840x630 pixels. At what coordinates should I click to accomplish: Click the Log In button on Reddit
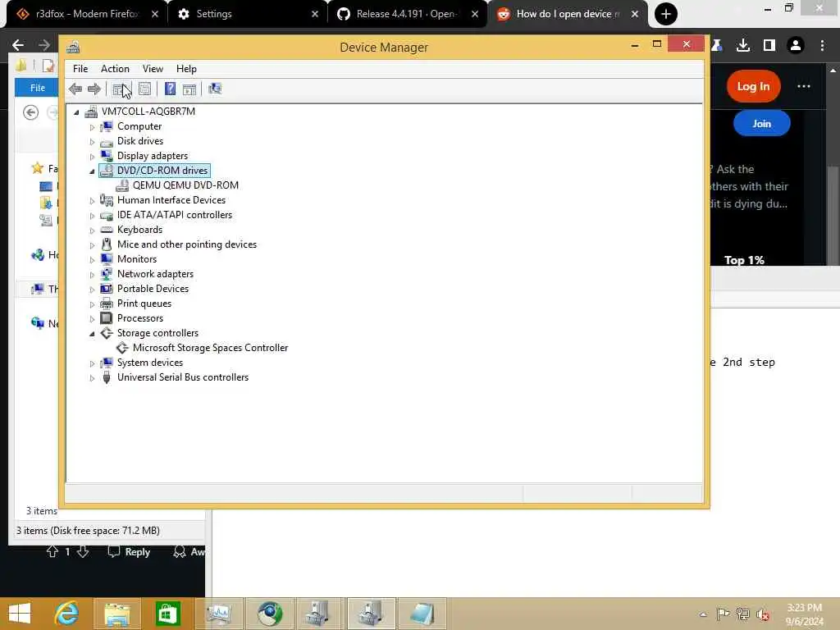[753, 86]
